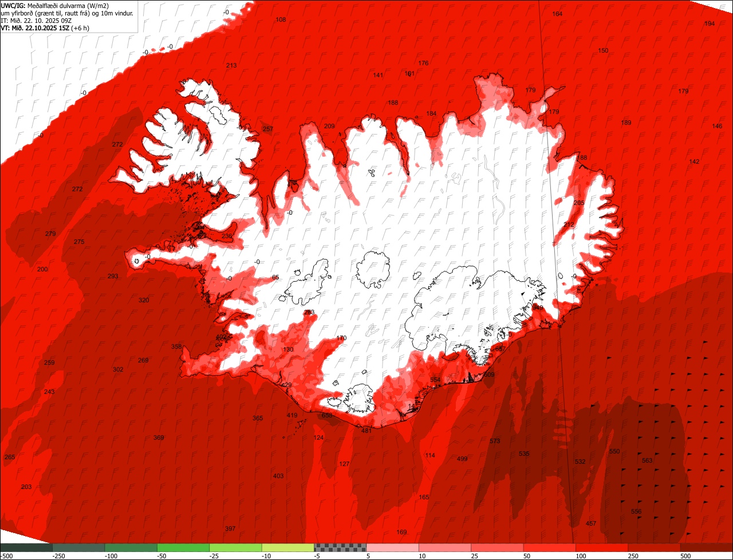Click the map value 365
The image size is (733, 560).
click(258, 418)
